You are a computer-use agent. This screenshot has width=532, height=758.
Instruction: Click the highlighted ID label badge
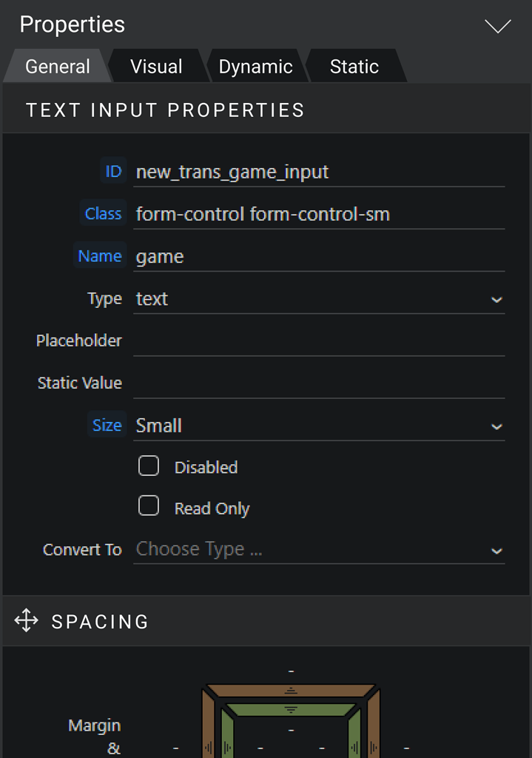pyautogui.click(x=112, y=170)
